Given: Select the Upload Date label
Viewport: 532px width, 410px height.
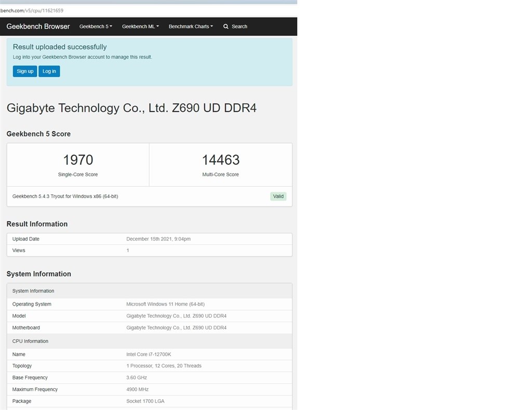Looking at the screenshot, I should [26, 239].
